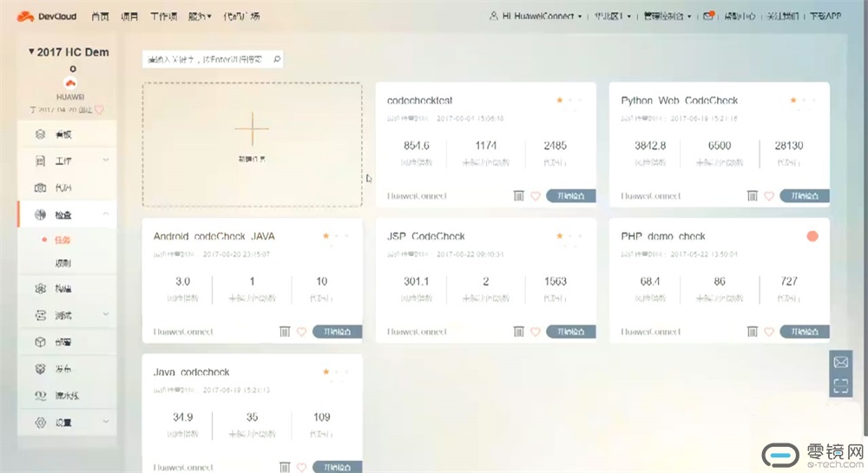Click the search magnifier icon in search box
Image resolution: width=868 pixels, height=473 pixels.
pyautogui.click(x=277, y=60)
